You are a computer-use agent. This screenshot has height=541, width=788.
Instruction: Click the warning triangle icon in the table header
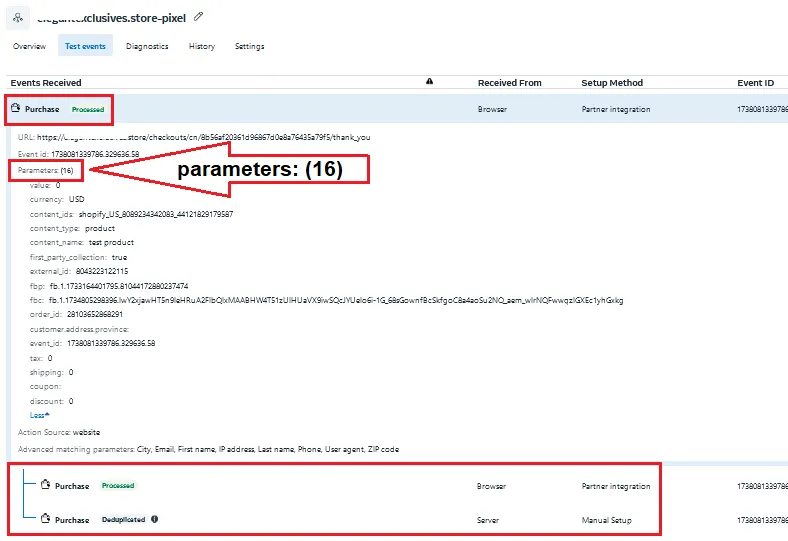429,81
